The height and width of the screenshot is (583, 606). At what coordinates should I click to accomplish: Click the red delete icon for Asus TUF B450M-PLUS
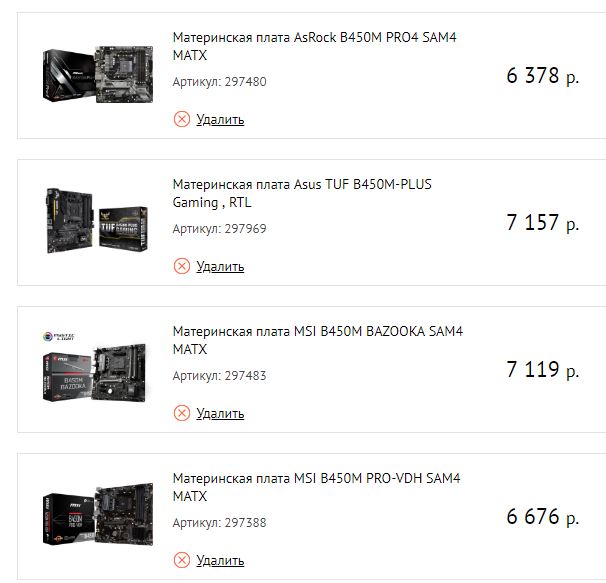pos(182,266)
